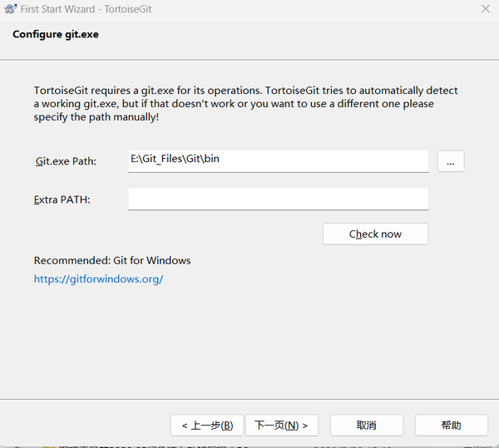Click the 'Extra PATH:' label
This screenshot has width=499, height=448.
(x=62, y=199)
